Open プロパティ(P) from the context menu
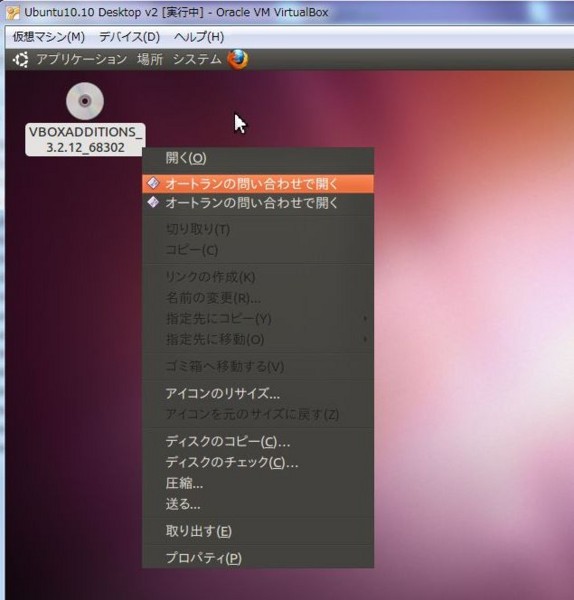Image resolution: width=574 pixels, height=600 pixels. coord(258,558)
